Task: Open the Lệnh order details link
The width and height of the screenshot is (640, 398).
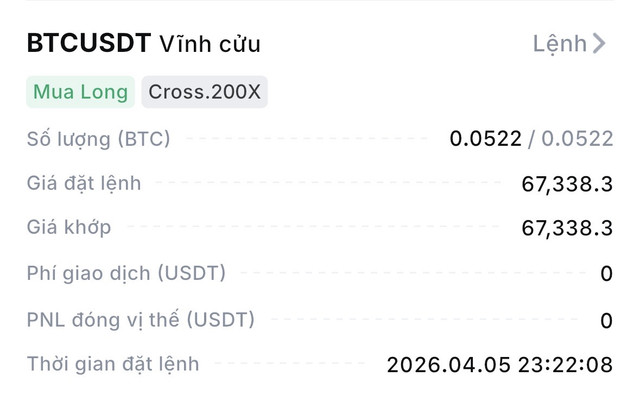Action: (569, 43)
